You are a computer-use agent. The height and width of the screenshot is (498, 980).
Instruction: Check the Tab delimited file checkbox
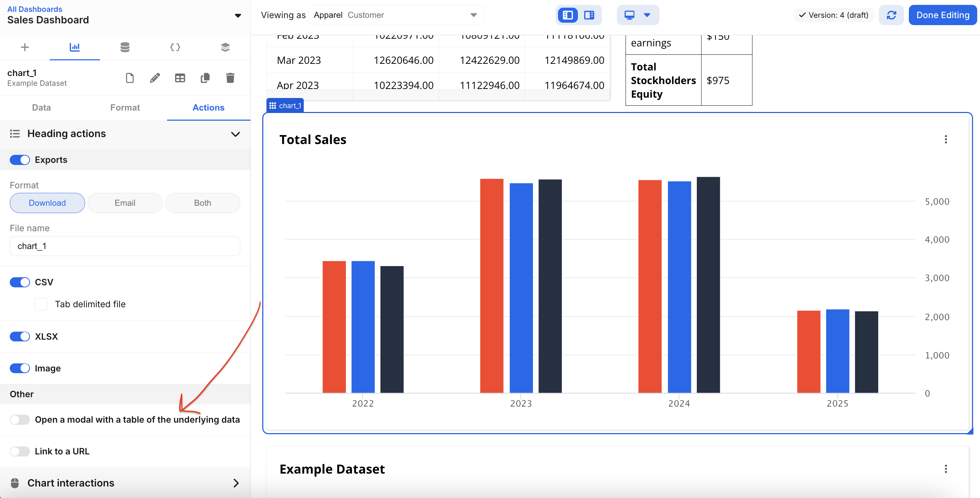41,304
